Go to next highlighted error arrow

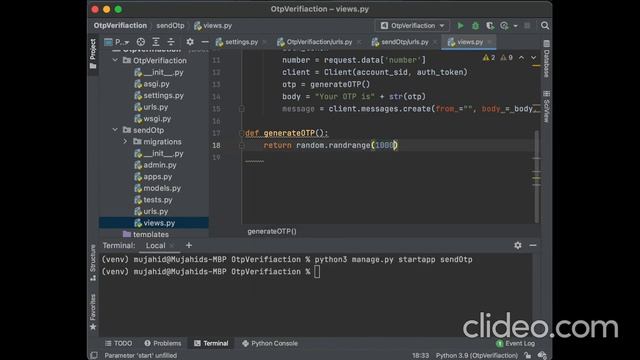pos(533,58)
